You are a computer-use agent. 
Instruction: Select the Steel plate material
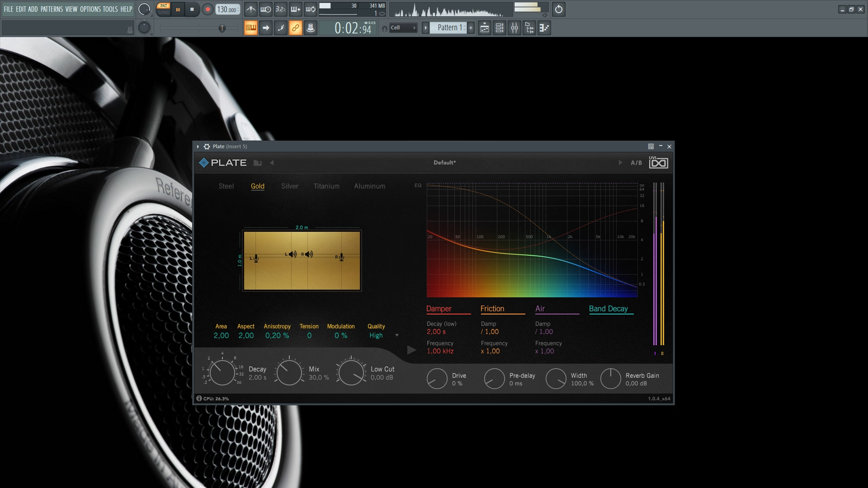(x=226, y=186)
